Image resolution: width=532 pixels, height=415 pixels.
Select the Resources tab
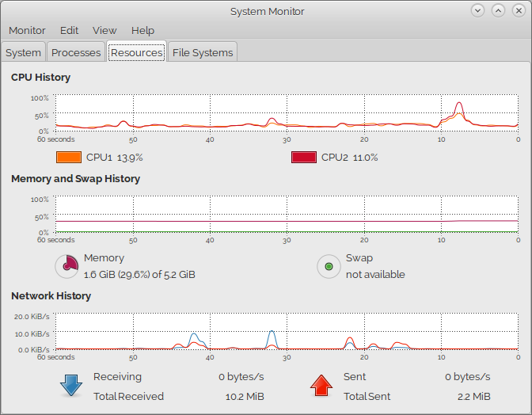pos(136,52)
